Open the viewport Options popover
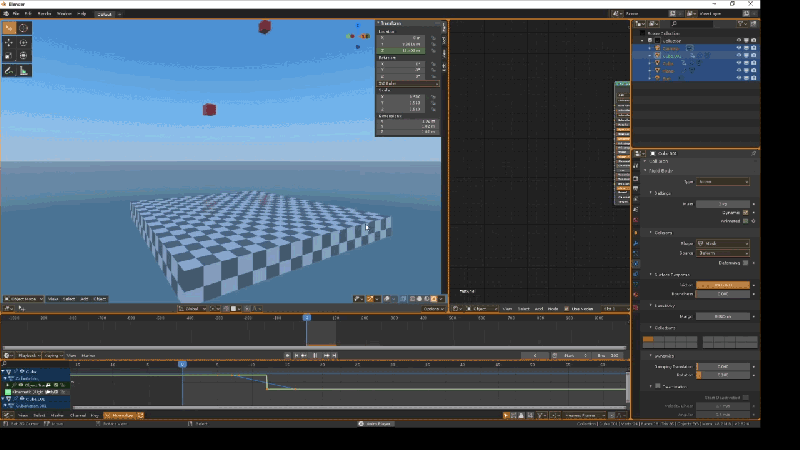This screenshot has width=800, height=450. coord(433,309)
